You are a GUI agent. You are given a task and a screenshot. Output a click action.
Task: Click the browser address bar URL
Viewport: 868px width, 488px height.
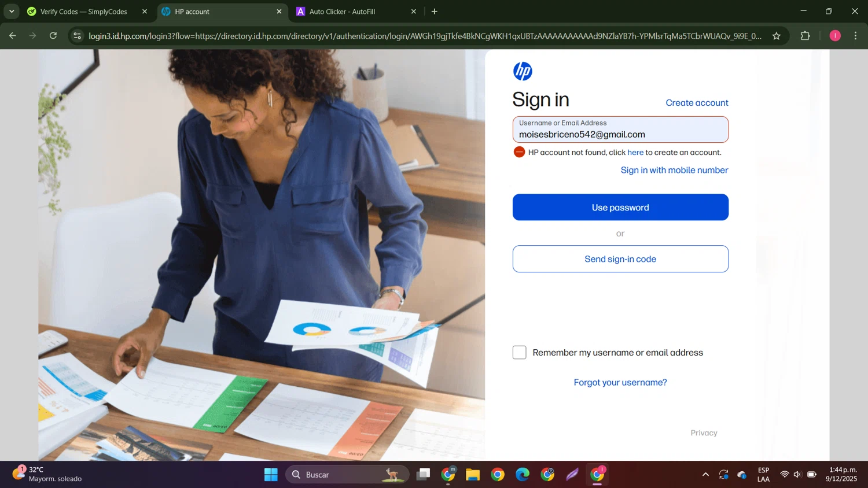coord(425,36)
